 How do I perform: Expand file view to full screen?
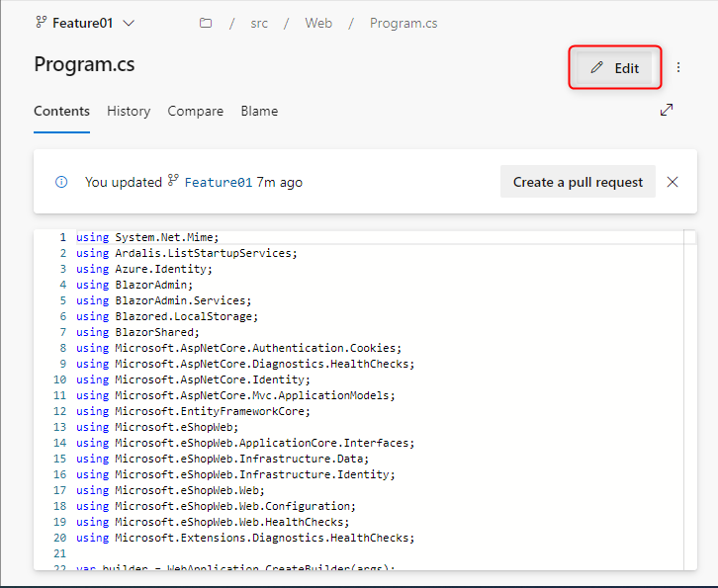(667, 110)
